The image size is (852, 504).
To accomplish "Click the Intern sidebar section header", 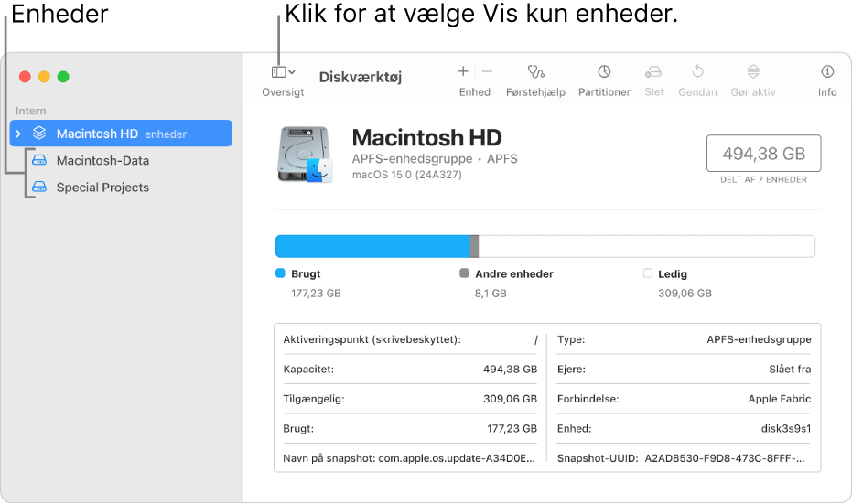I will (30, 111).
